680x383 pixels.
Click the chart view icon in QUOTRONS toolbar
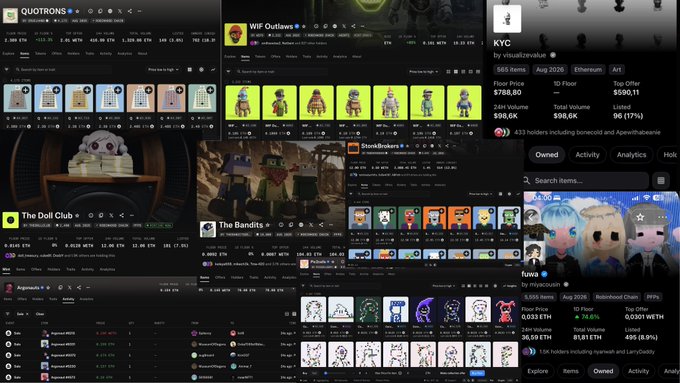213,69
